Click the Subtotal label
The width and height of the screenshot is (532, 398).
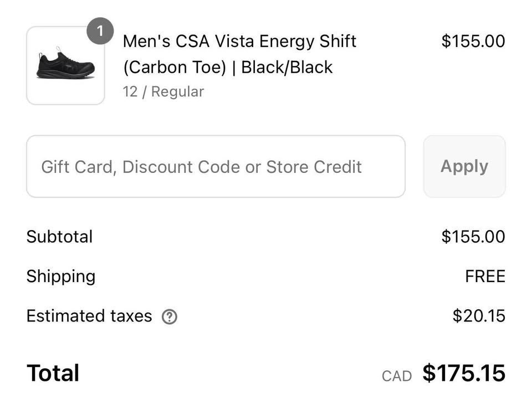pos(59,237)
